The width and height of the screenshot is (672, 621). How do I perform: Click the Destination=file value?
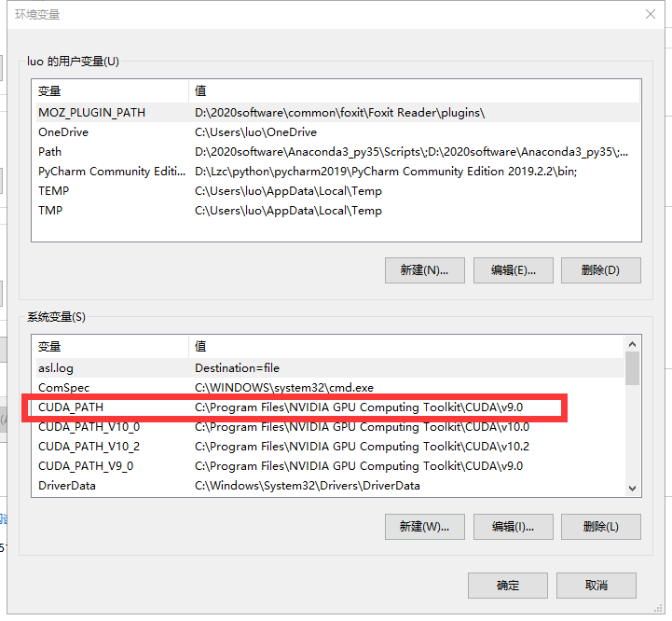237,368
